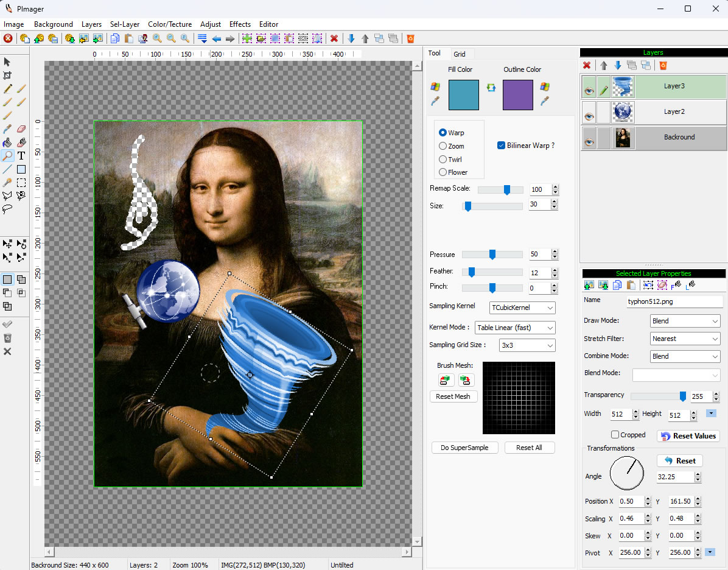Select the Text tool
728x570 pixels.
21,156
